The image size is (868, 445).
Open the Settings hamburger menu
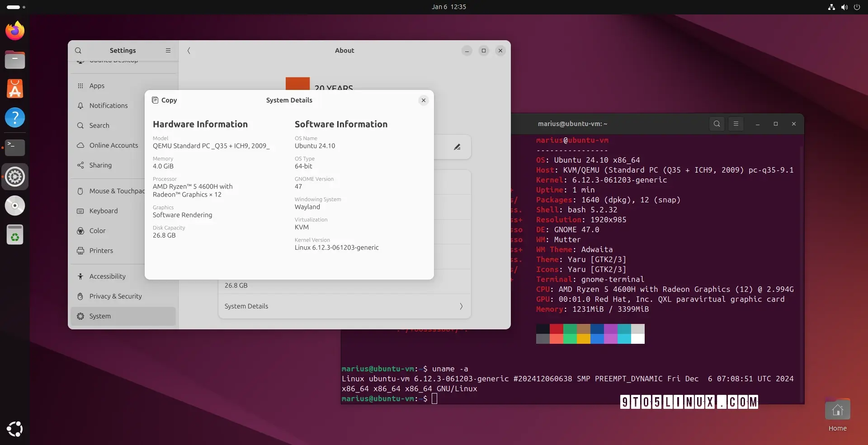tap(168, 51)
